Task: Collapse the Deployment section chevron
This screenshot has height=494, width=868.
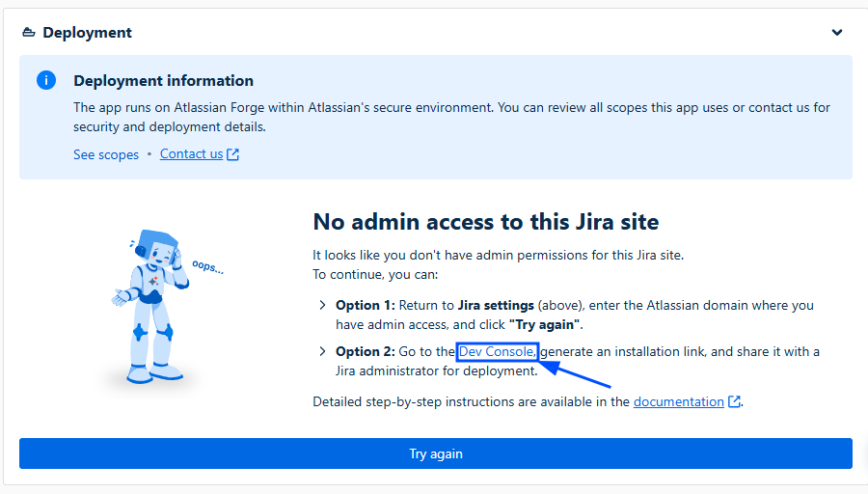Action: pos(837,33)
